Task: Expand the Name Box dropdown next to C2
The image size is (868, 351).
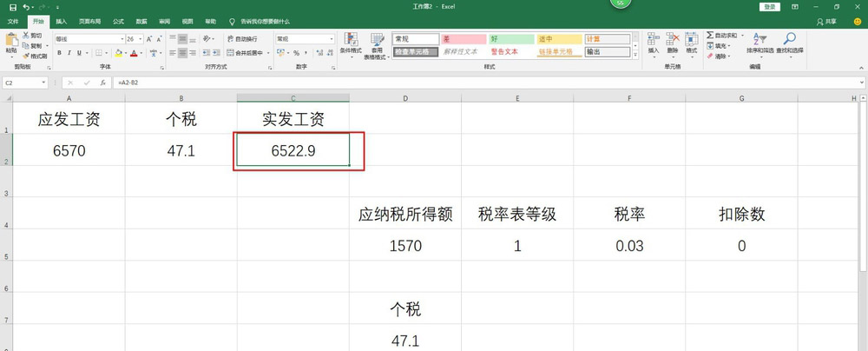Action: [44, 83]
